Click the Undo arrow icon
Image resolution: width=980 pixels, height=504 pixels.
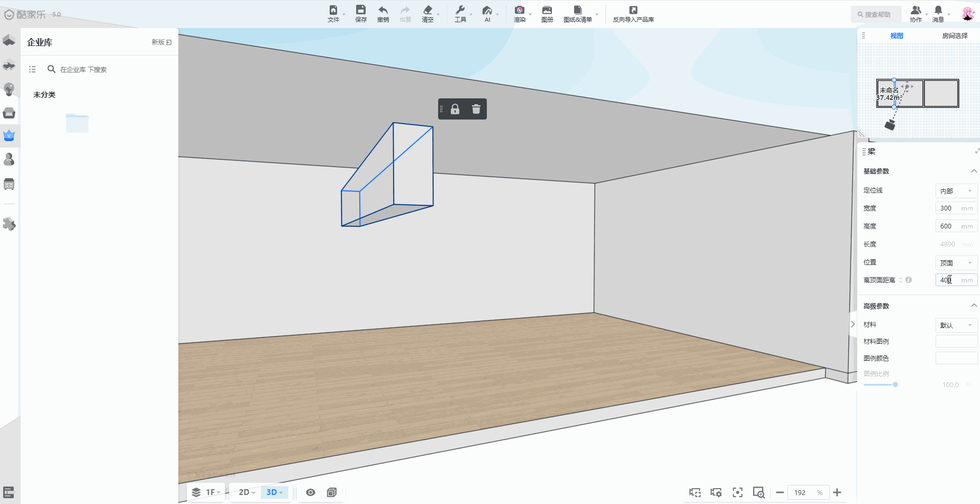(383, 13)
